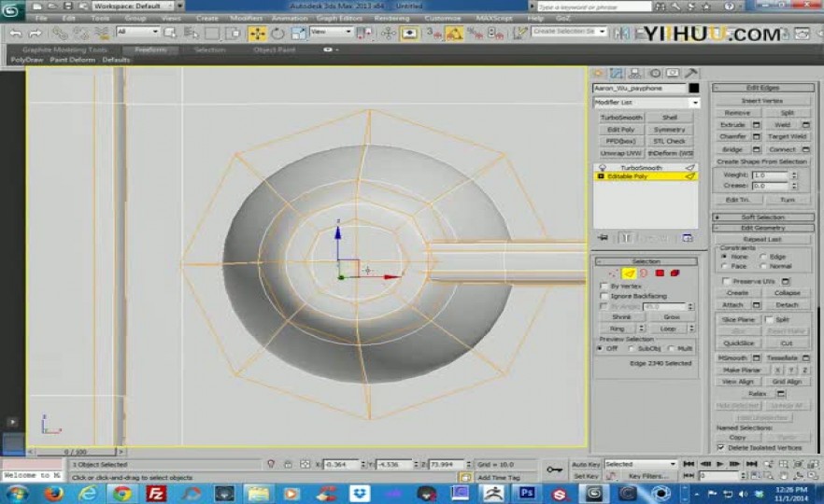Open reference coordinate system View dropdown
This screenshot has height=504, width=824.
point(331,32)
